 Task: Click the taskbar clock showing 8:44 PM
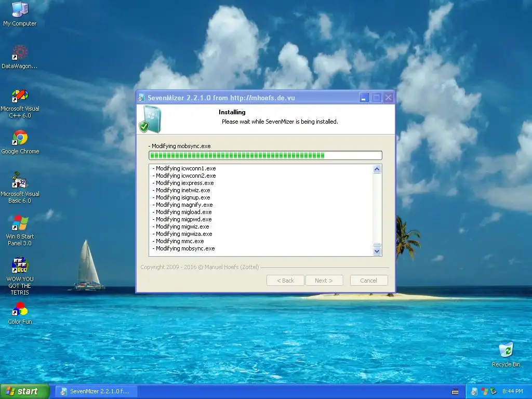click(512, 392)
